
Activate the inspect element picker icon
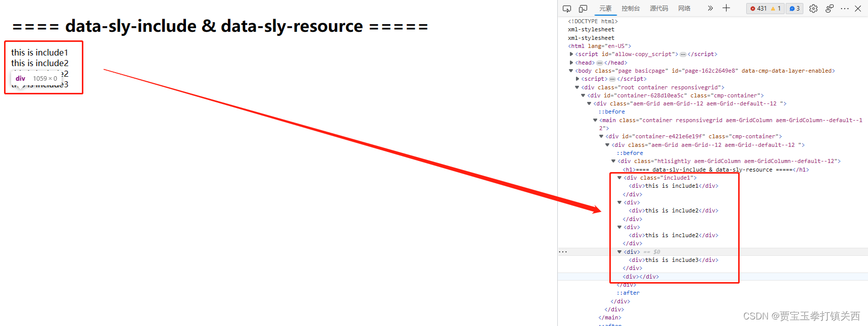tap(567, 9)
